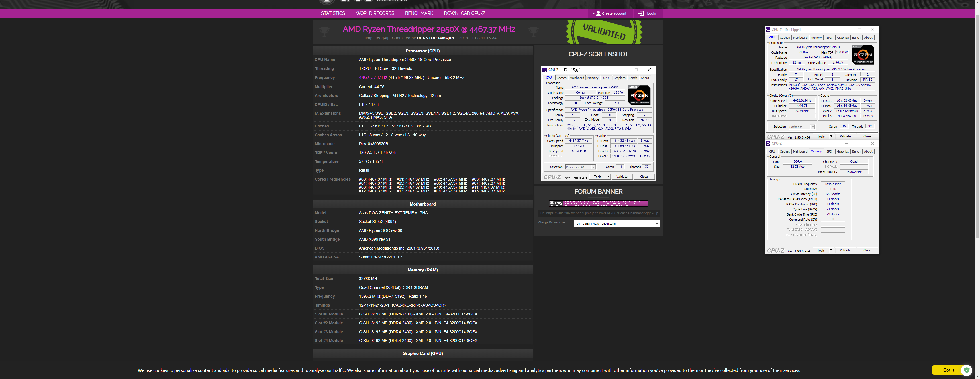Screen dimensions: 980x379
Task: Click the Ryzen Threadripper logo in the webpage CPU-Z screenshot
Action: click(x=639, y=95)
